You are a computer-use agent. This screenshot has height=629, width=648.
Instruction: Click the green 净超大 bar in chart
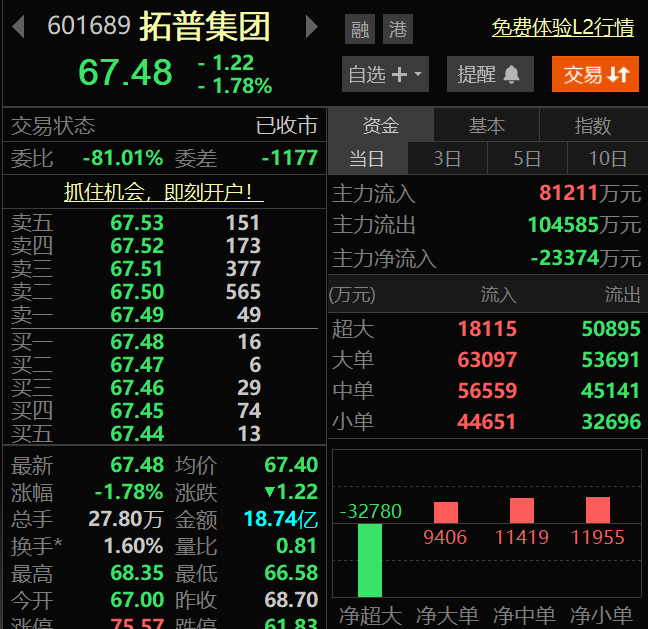click(x=370, y=560)
